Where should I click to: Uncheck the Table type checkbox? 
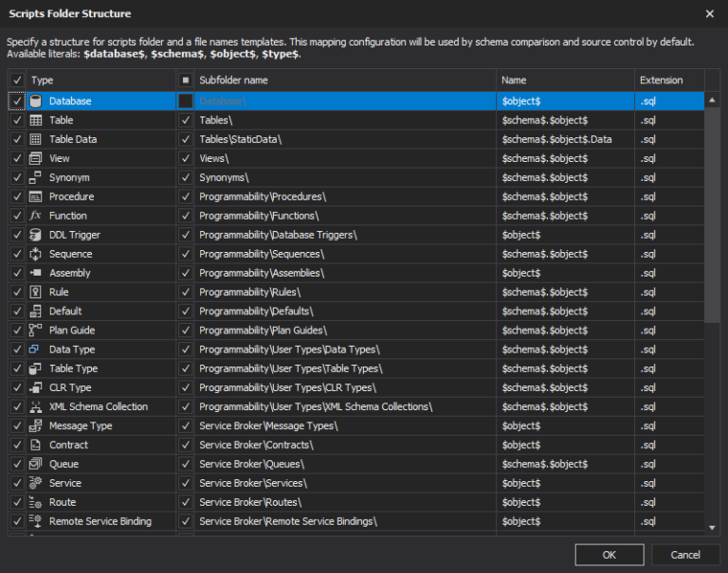(x=17, y=120)
